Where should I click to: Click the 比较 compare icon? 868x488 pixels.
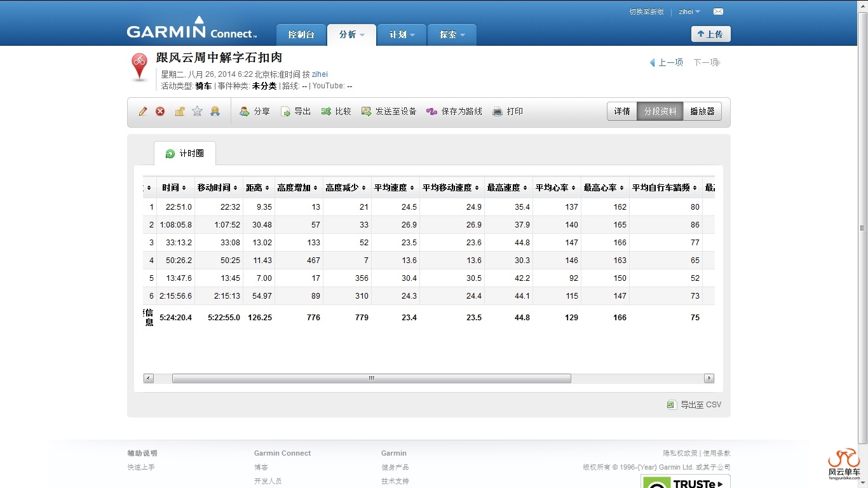[336, 111]
